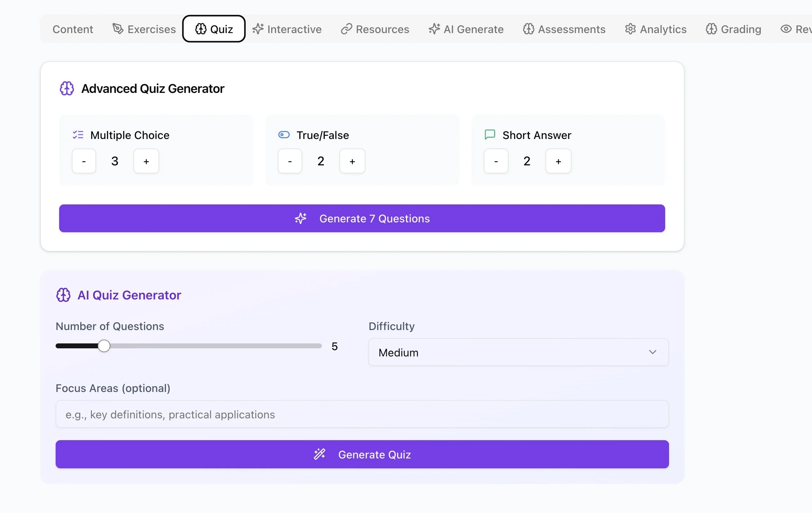Viewport: 812px width, 513px height.
Task: Increase Multiple Choice question count
Action: (146, 161)
